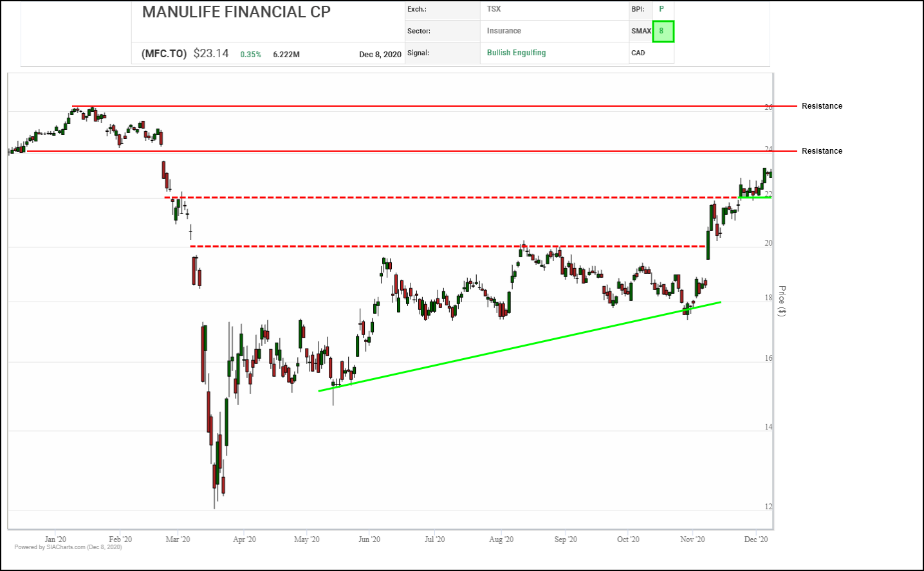The image size is (924, 571).
Task: Click the 0.35% change percentage
Action: tap(250, 55)
